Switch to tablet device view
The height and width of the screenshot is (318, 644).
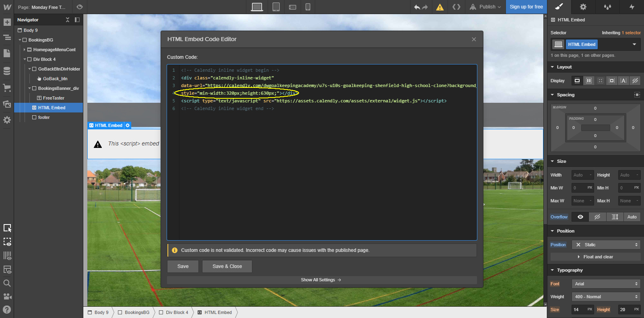276,7
